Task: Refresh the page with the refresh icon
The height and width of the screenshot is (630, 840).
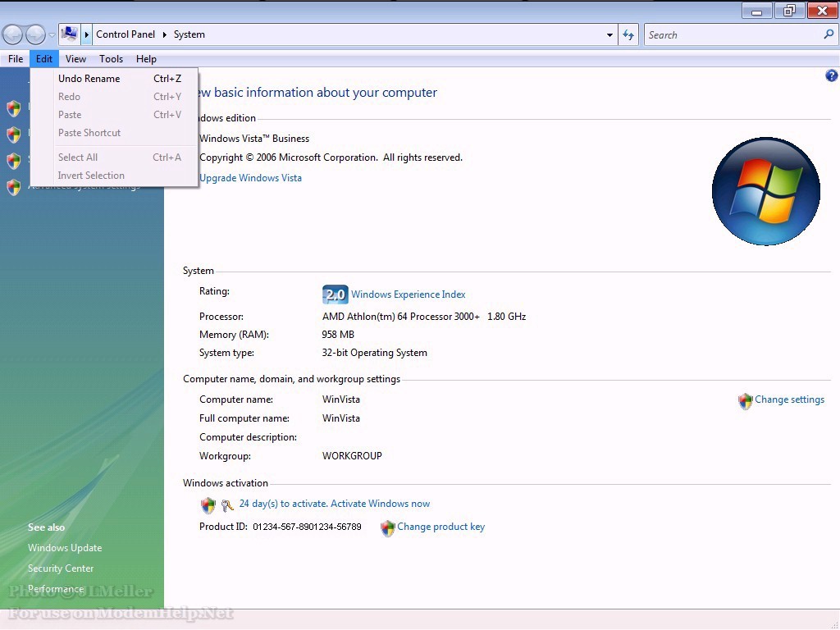Action: pos(628,34)
